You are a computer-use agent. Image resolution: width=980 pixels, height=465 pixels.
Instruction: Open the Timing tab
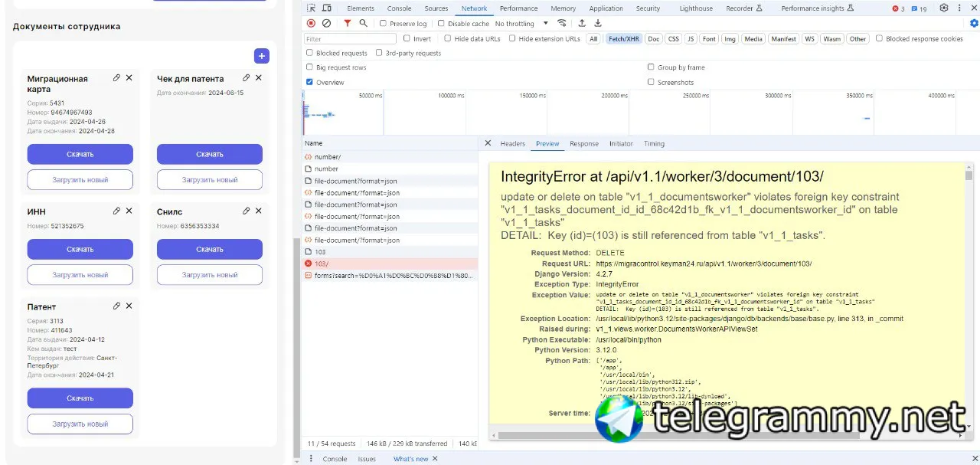click(x=654, y=143)
